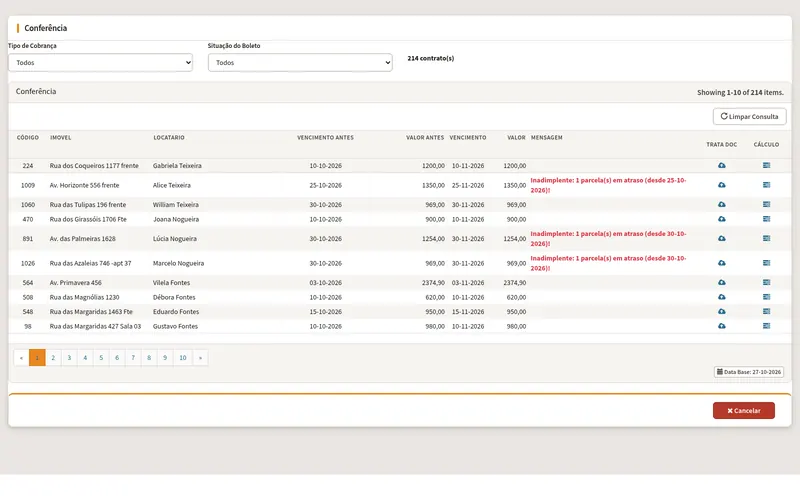The image size is (800, 500).
Task: Click the MENSAGEM column header
Action: 546,138
